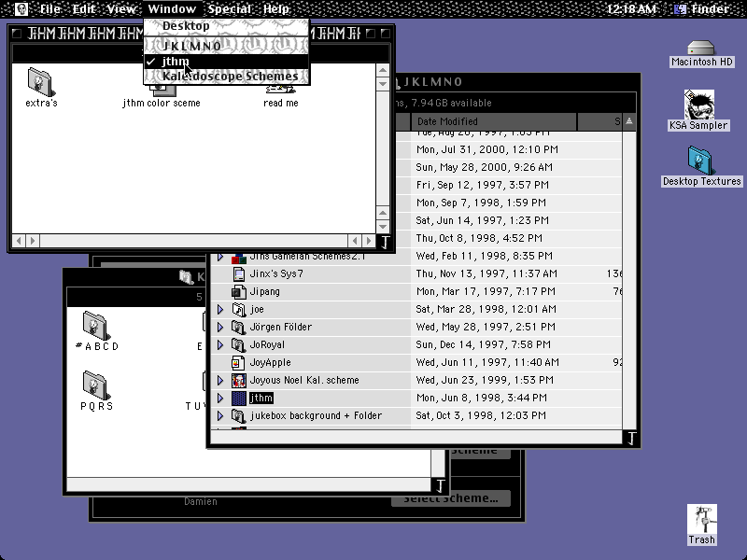Click the Trash icon on the desktop

tap(702, 519)
